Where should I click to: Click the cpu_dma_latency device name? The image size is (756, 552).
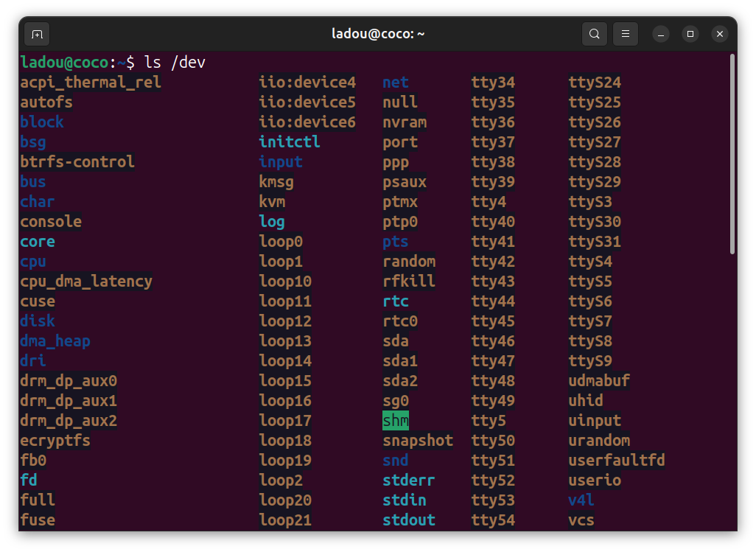pos(86,282)
